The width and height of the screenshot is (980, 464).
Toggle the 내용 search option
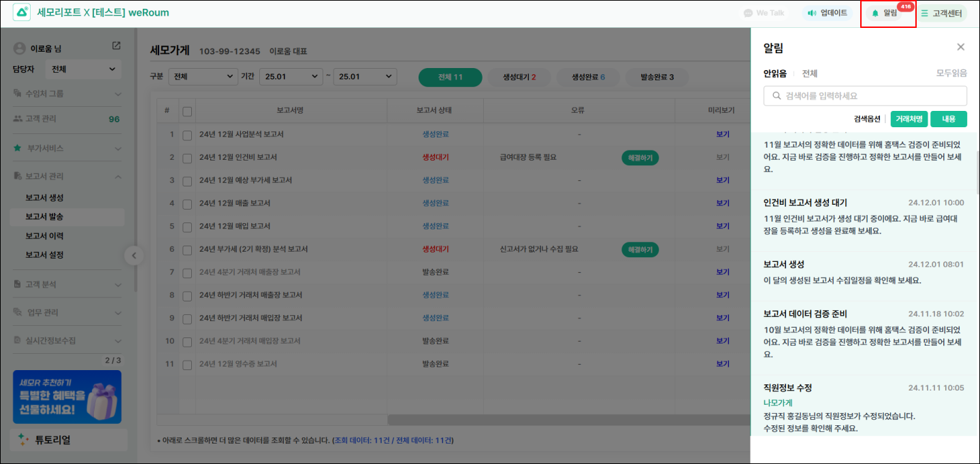click(x=949, y=119)
